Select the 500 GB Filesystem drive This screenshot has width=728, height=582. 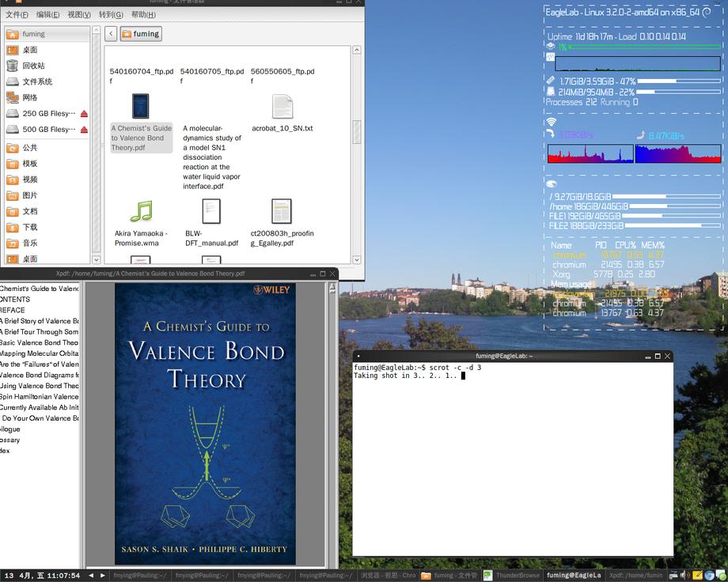click(x=42, y=129)
